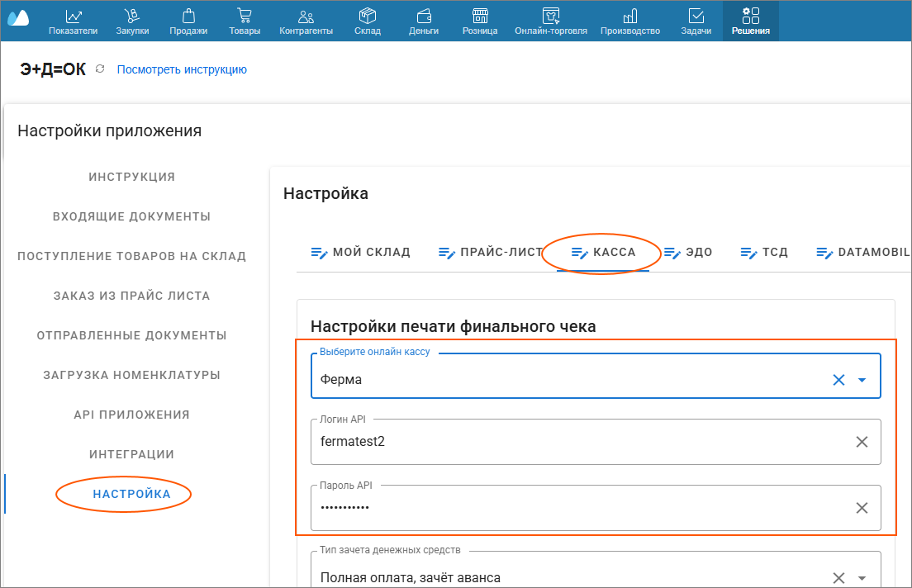Click the refresh icon next to Э+Д=ОК

pyautogui.click(x=100, y=69)
